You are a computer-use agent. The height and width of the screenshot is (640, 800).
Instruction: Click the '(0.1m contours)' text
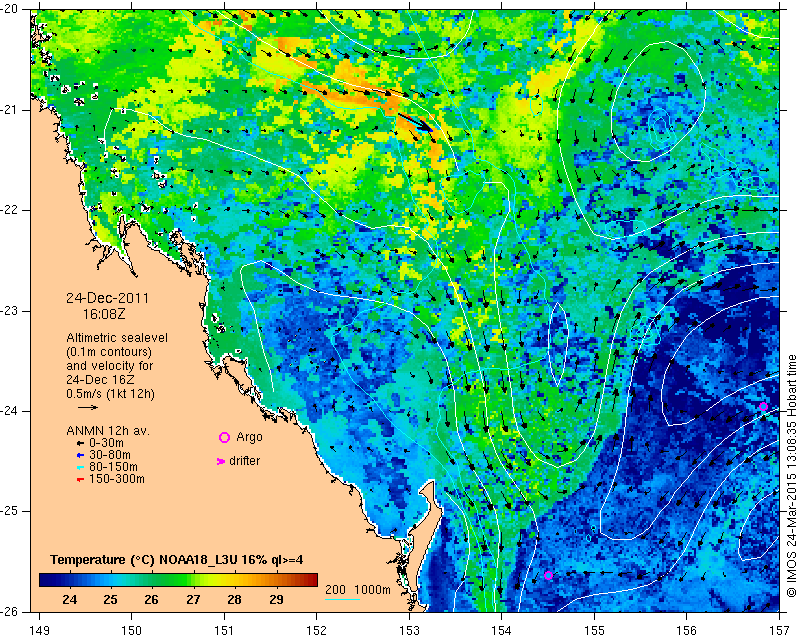click(109, 352)
